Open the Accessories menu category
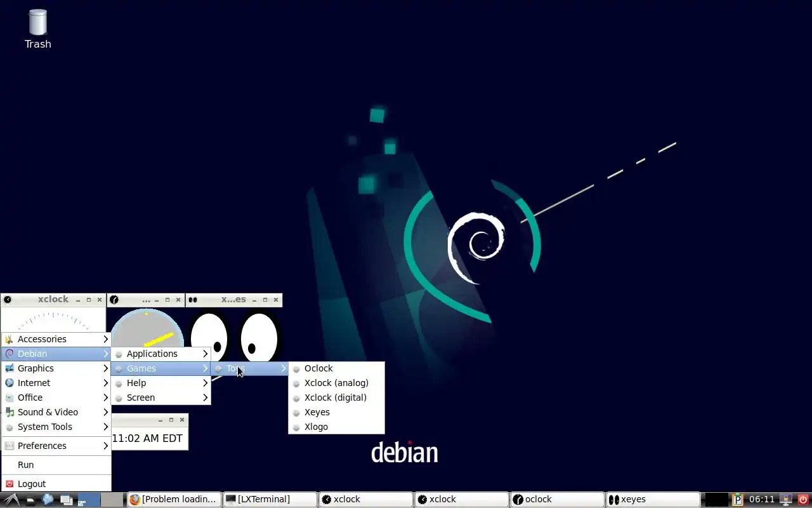Screen dimensions: 812x508 tap(56, 339)
